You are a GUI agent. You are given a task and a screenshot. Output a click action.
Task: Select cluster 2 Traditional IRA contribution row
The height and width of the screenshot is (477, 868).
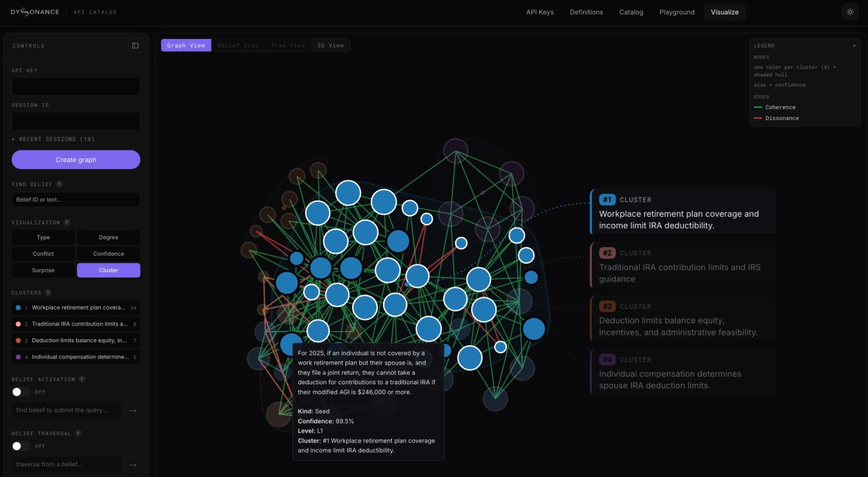coord(76,324)
